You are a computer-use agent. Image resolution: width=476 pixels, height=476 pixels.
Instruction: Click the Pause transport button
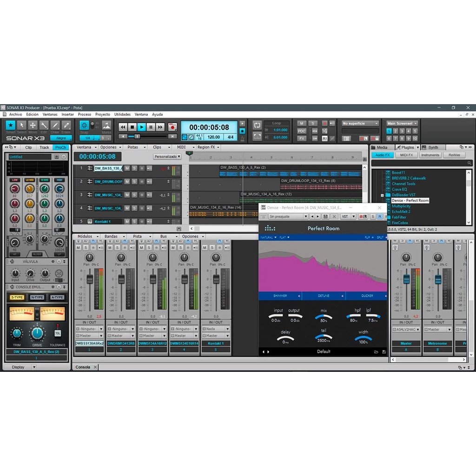(151, 127)
